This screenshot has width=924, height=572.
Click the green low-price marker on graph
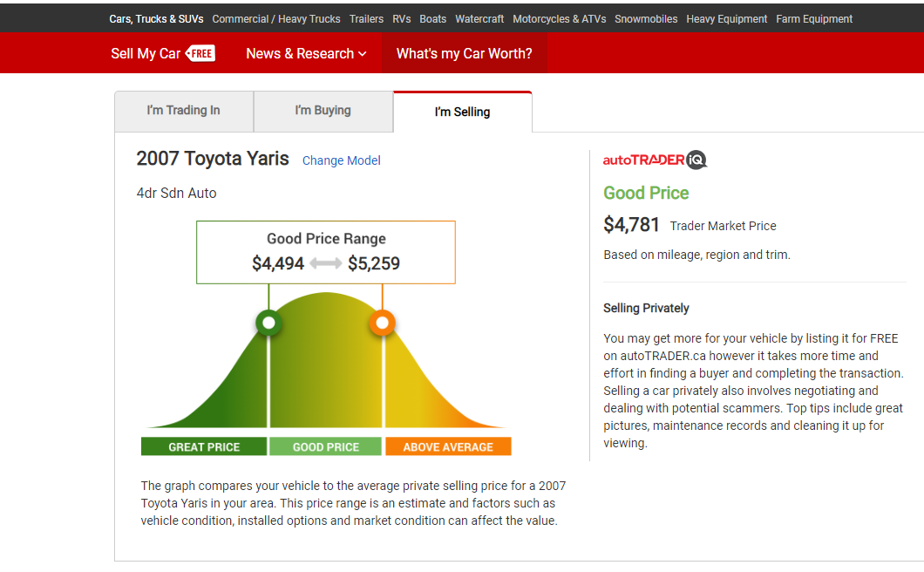pos(268,323)
